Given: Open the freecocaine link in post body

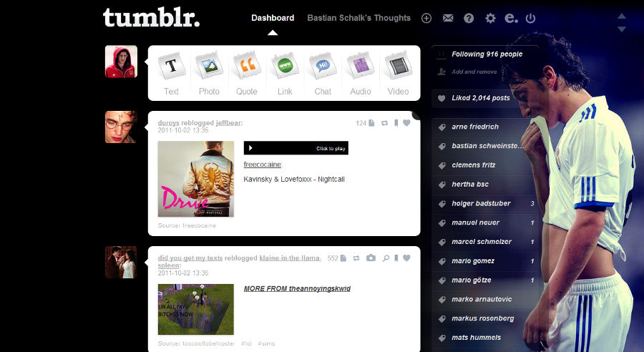Looking at the screenshot, I should [x=263, y=165].
